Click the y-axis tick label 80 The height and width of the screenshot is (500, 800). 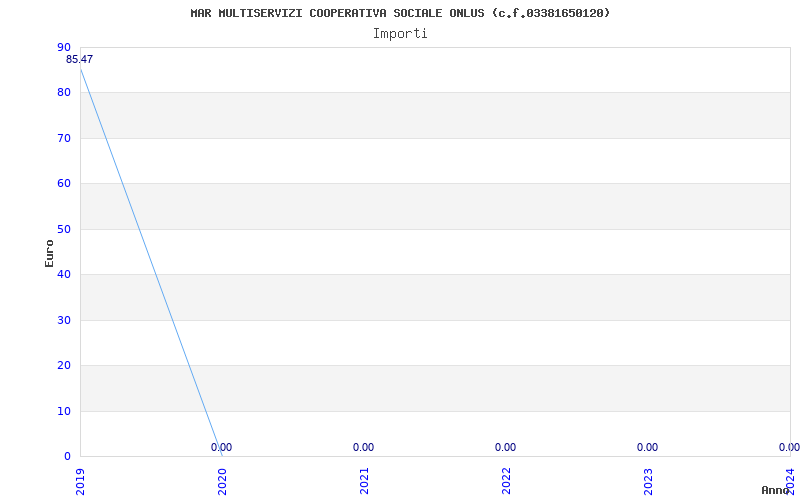(x=64, y=93)
